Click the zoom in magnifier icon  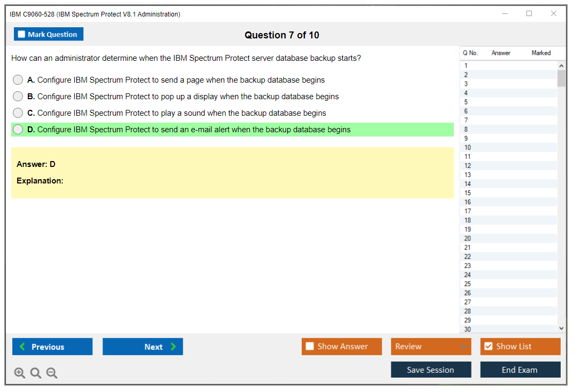pyautogui.click(x=20, y=373)
